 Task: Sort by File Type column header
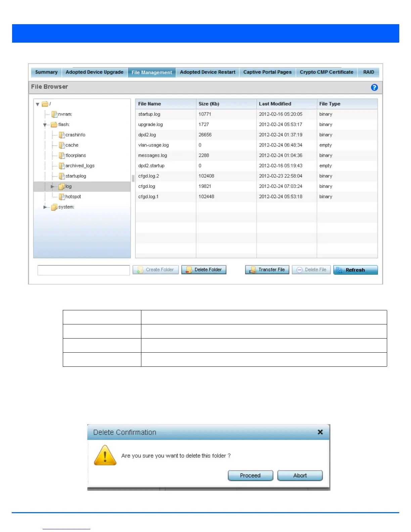coord(347,104)
